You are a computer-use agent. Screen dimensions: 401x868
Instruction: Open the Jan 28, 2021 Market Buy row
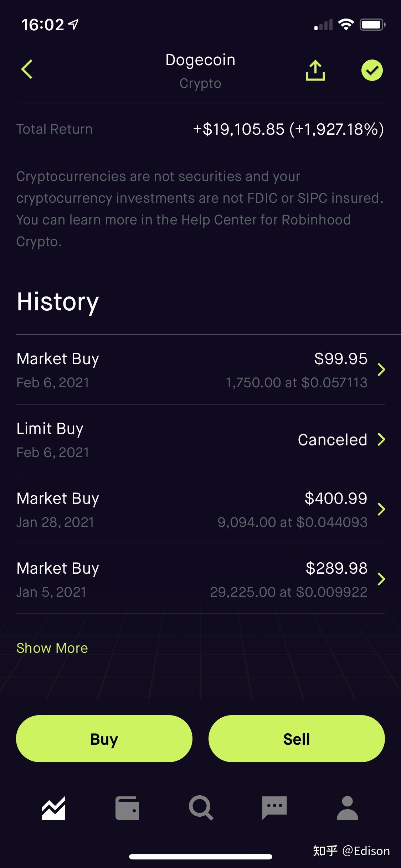tap(200, 509)
